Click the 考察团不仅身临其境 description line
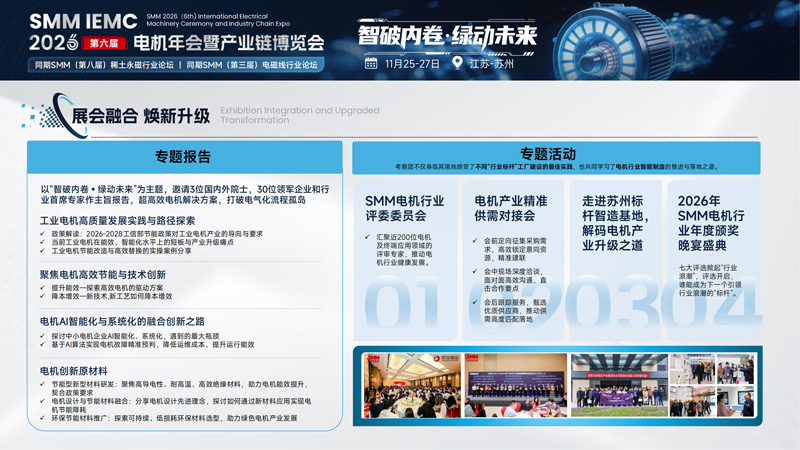The height and width of the screenshot is (450, 800). [556, 167]
